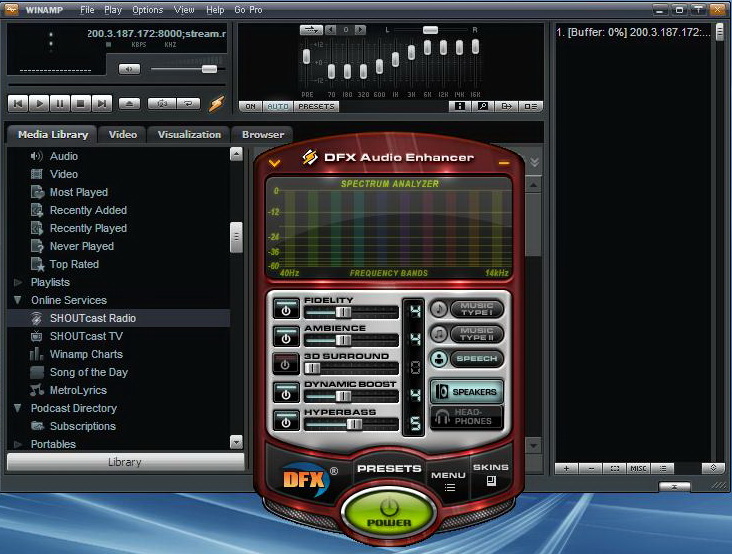
Task: Click the Eject/Open file button
Action: [x=129, y=104]
